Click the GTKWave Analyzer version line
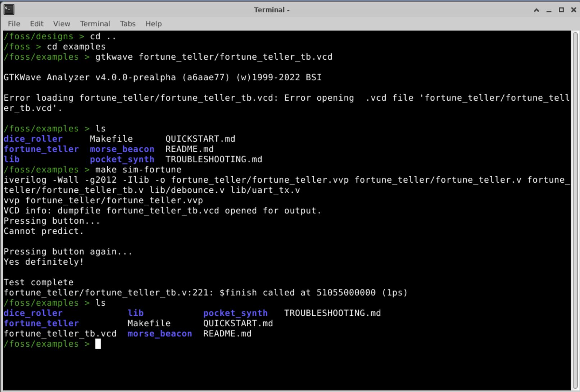 (162, 77)
